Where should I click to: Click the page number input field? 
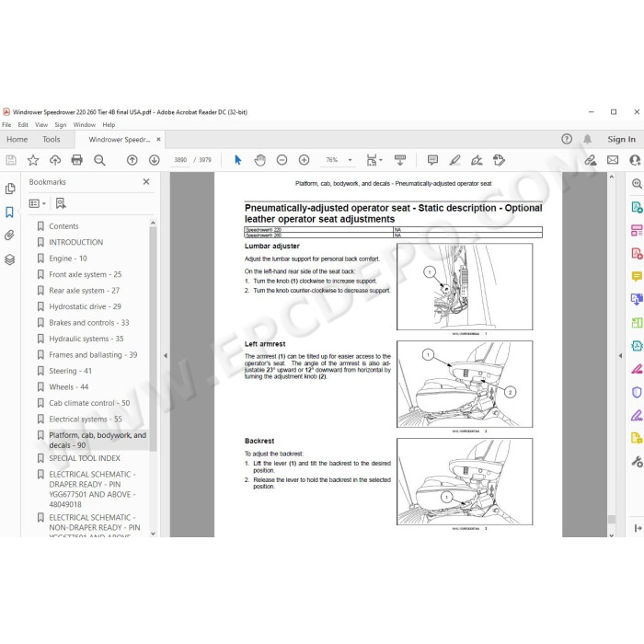(180, 160)
